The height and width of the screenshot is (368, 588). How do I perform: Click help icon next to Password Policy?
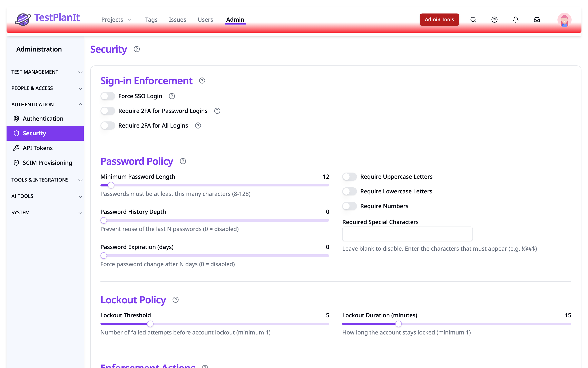click(183, 161)
